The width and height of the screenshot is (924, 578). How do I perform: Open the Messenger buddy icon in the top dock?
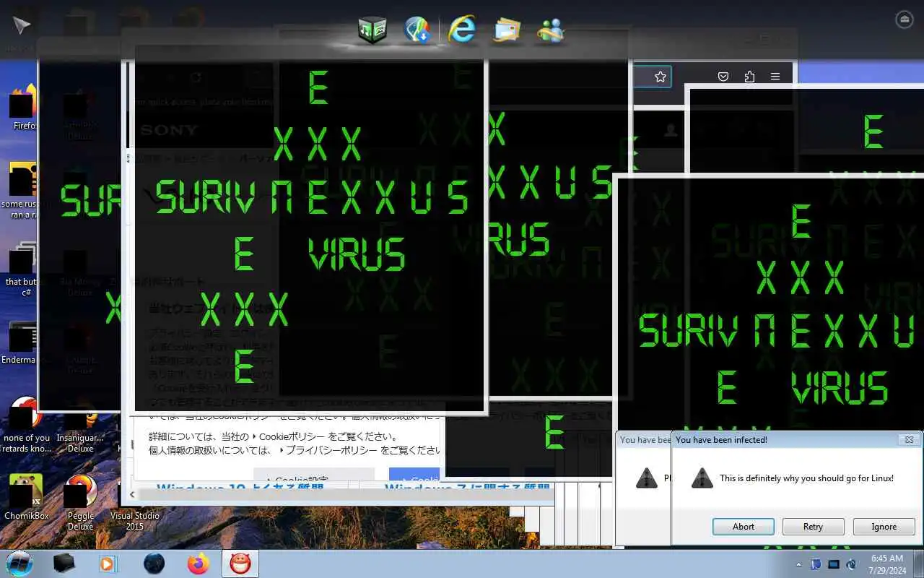click(x=551, y=30)
